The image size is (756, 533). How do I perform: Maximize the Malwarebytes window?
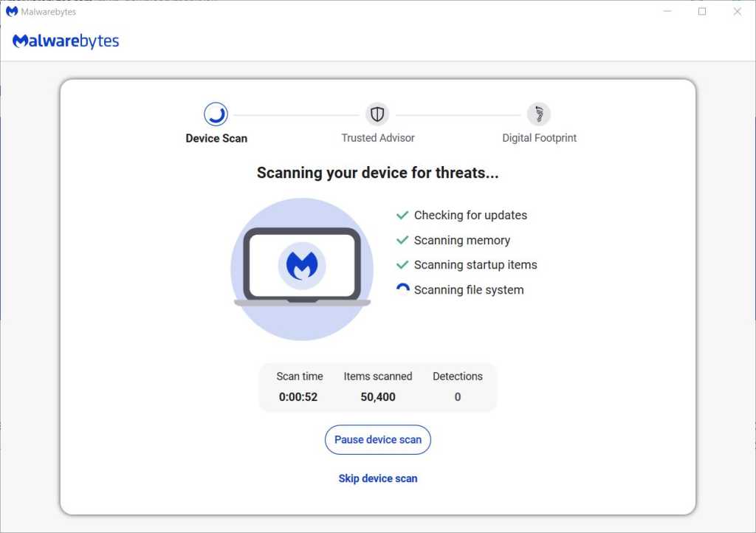702,11
